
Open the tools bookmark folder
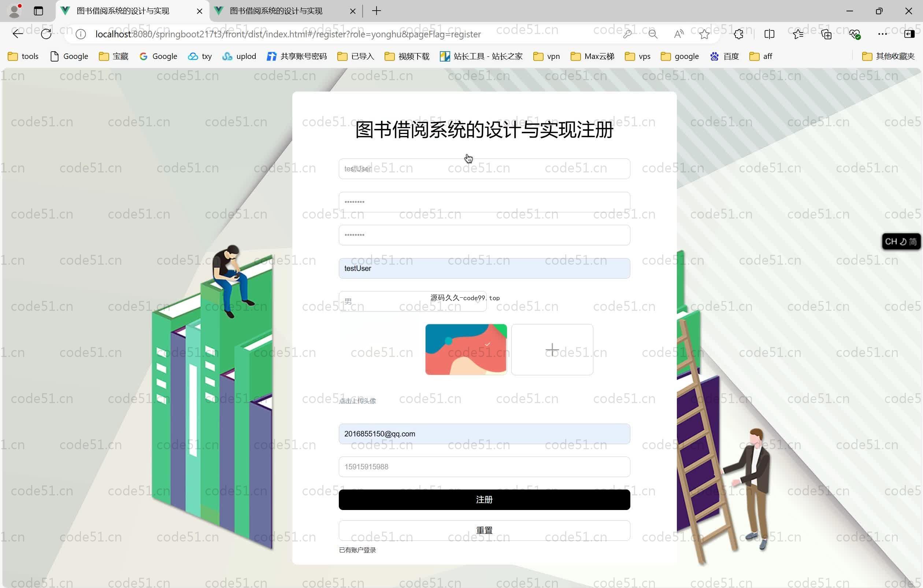pyautogui.click(x=23, y=56)
